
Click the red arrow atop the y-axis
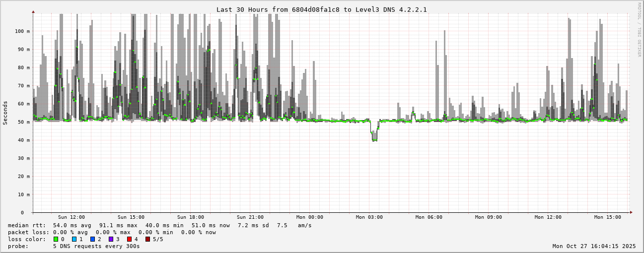33,11
